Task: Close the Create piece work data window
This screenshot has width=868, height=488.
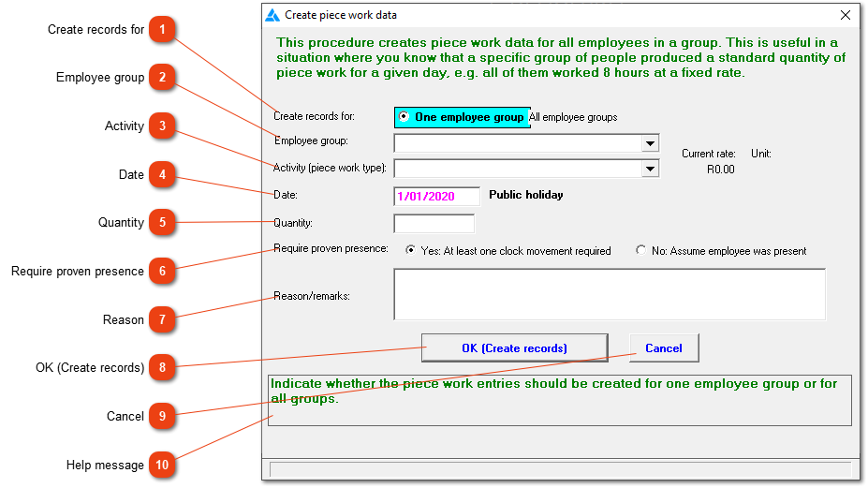Action: (x=846, y=15)
